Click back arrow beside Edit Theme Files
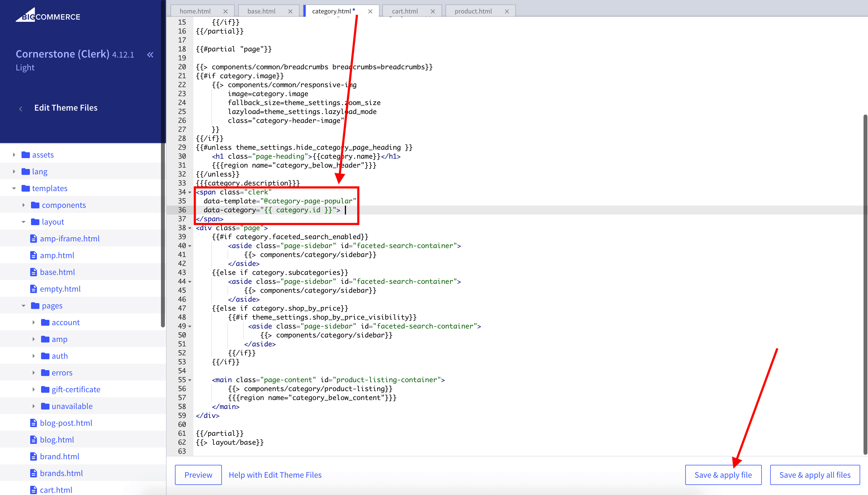The height and width of the screenshot is (495, 868). pos(21,108)
